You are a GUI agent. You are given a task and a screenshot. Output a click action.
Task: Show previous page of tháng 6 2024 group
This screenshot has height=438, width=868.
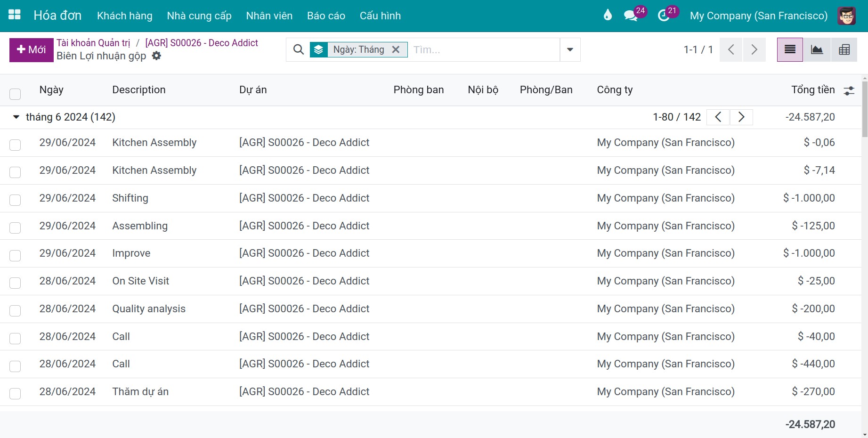point(718,117)
